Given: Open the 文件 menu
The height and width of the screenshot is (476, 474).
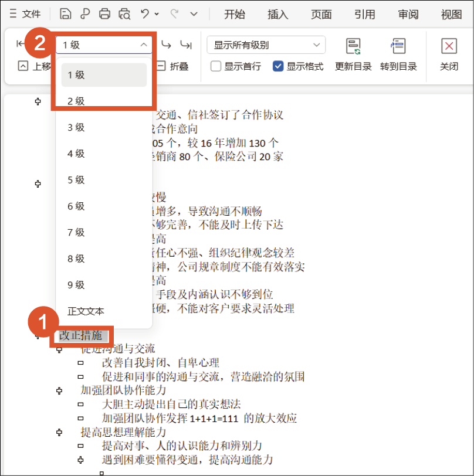Looking at the screenshot, I should coord(26,14).
